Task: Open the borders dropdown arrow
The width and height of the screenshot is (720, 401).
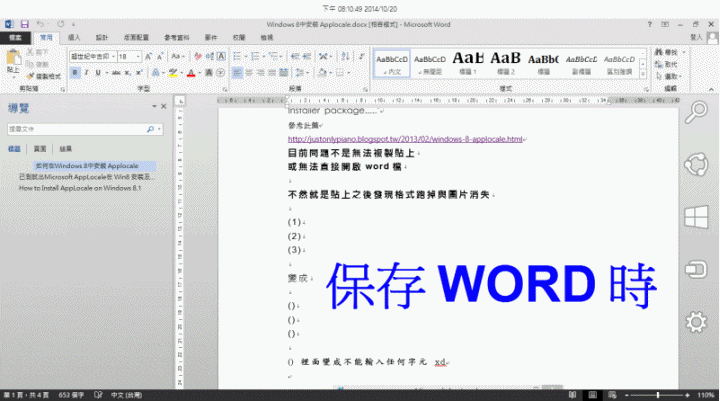Action: [349, 73]
